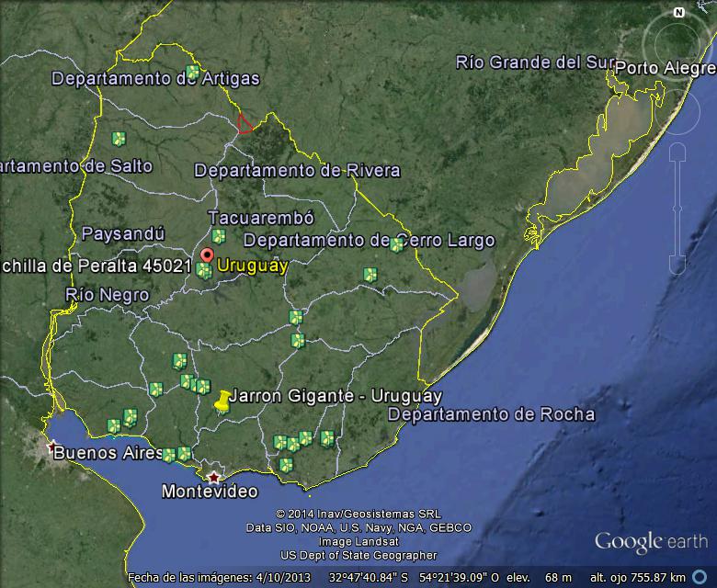The width and height of the screenshot is (717, 588).
Task: Click the red star marker at Buenos Aires
Action: (x=52, y=447)
